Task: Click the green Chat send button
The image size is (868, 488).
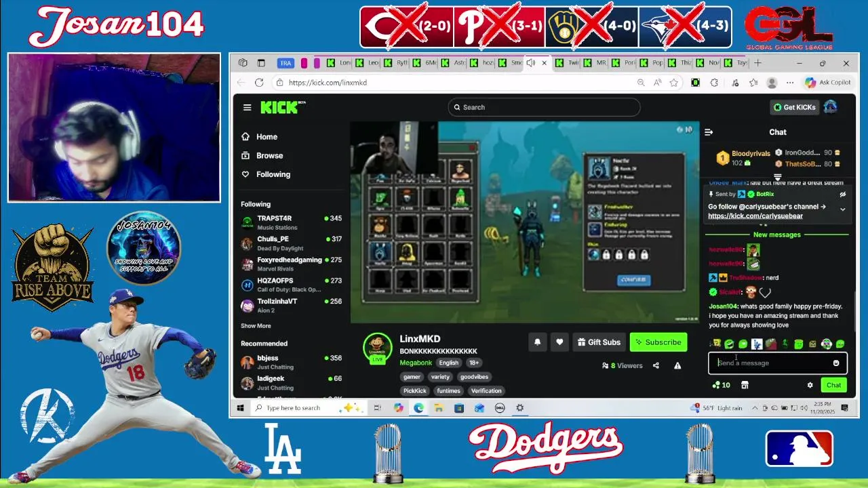Action: click(833, 385)
